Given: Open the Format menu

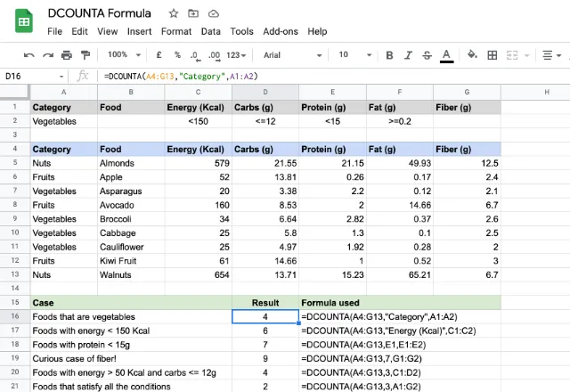Looking at the screenshot, I should point(176,32).
